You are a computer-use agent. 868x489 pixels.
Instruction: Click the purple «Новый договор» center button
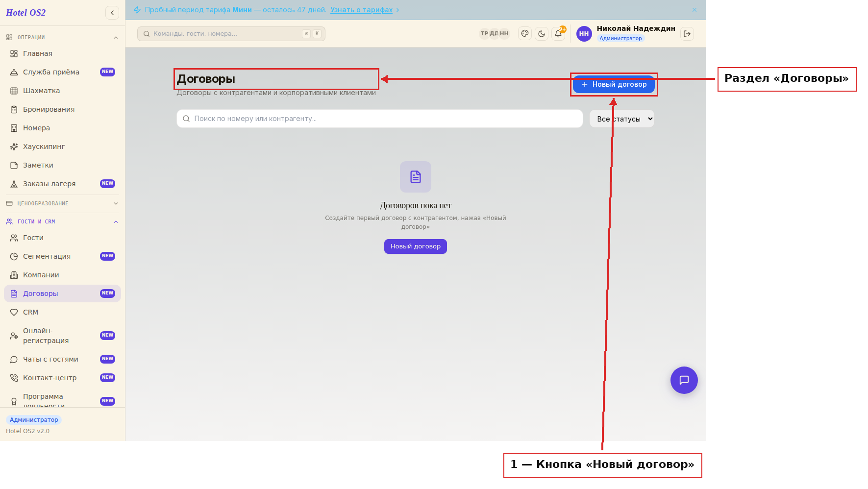click(x=416, y=246)
